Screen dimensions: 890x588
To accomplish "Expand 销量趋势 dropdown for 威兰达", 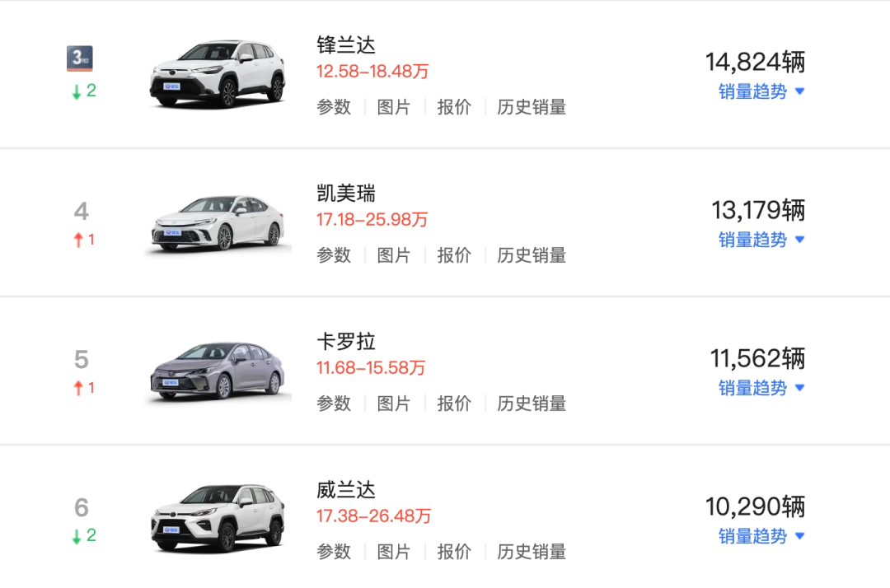I will [x=761, y=536].
